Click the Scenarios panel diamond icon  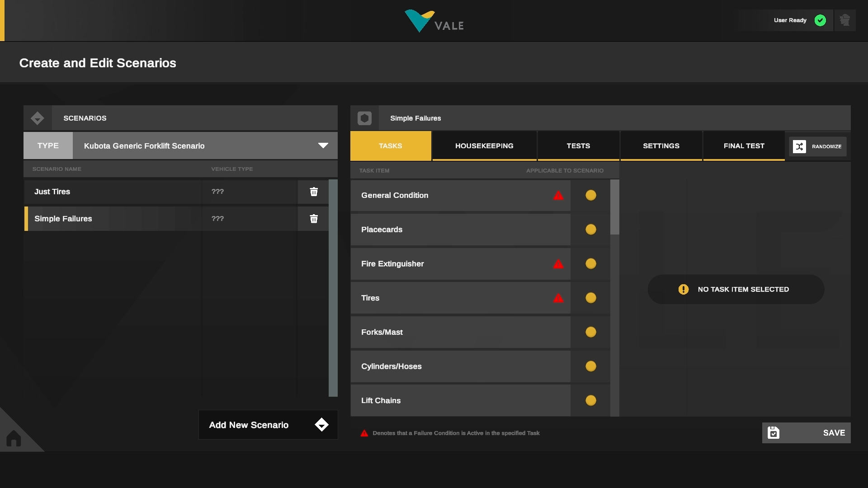38,118
